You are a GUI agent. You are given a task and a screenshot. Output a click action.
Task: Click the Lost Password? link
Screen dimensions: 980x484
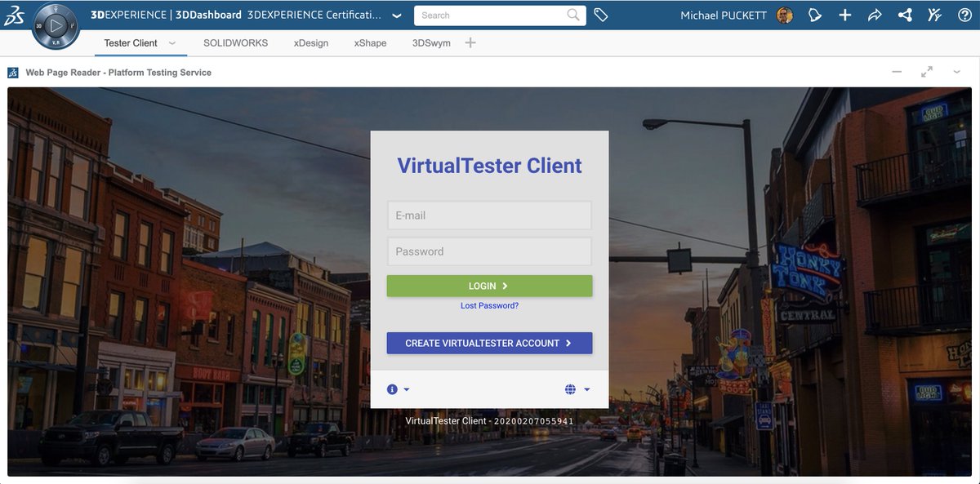point(489,306)
